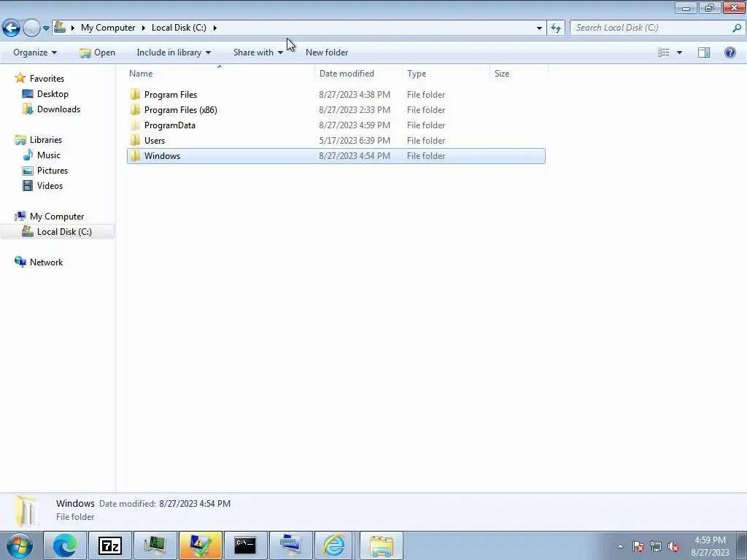Click the New folder button
This screenshot has height=560, width=747.
point(327,52)
